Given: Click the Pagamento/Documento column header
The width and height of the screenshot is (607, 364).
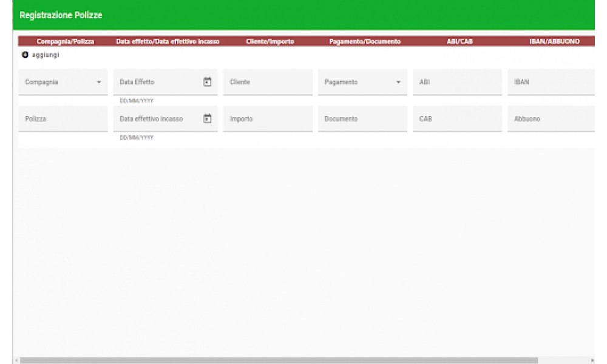Looking at the screenshot, I should pyautogui.click(x=365, y=41).
